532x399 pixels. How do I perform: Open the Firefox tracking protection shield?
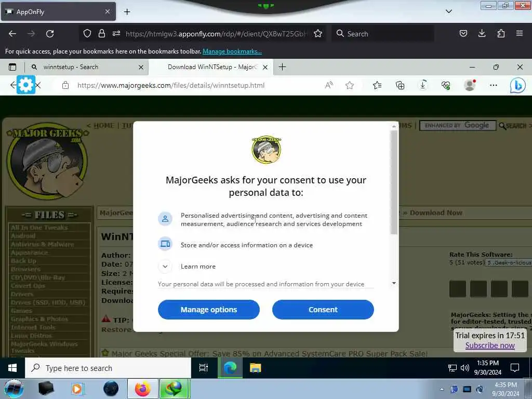coord(87,34)
